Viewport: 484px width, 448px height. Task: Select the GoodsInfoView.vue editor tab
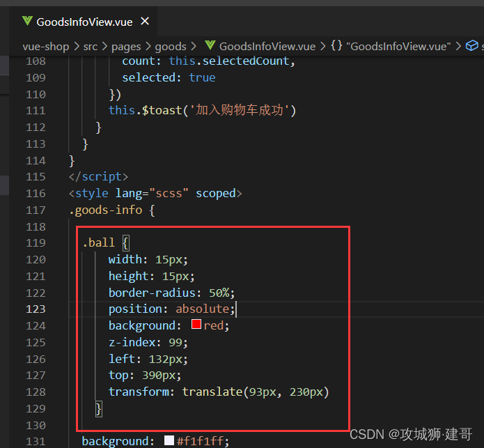tap(84, 22)
